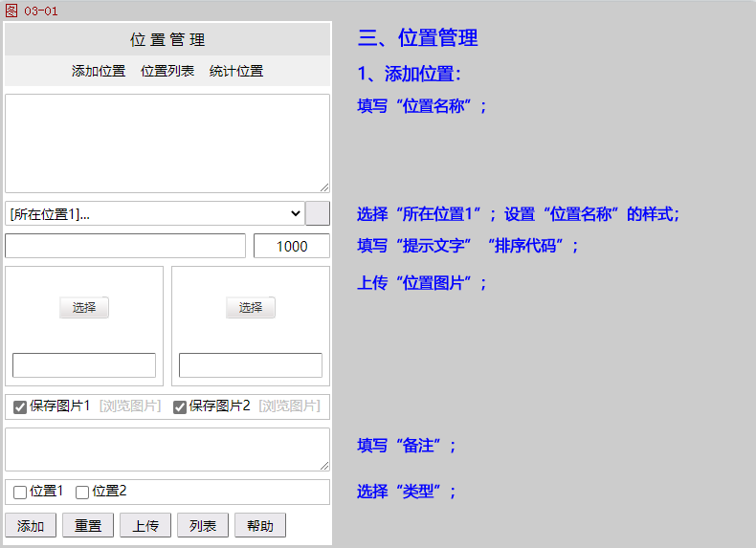Open help with the 帮助 button
The image size is (756, 548).
pyautogui.click(x=260, y=526)
